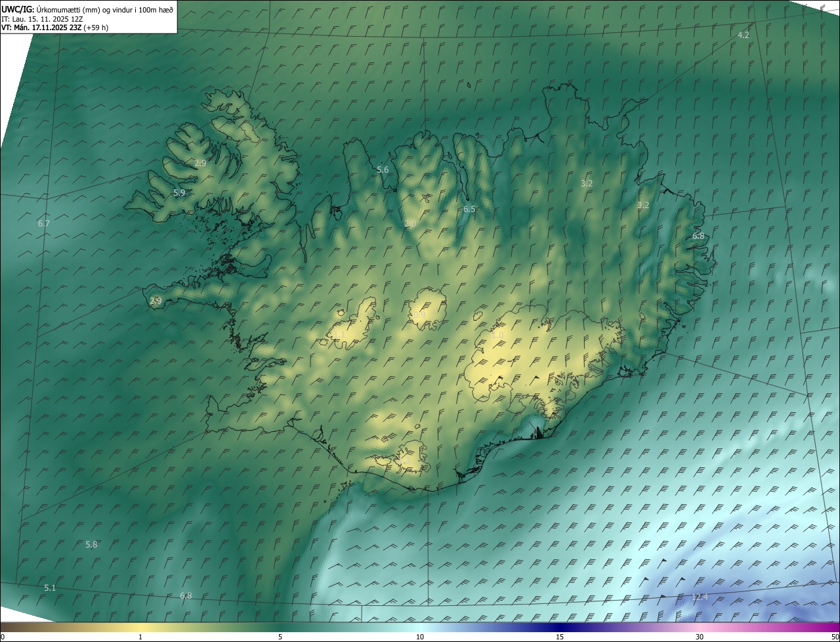Click the 0.9 value label on the glacier
840x642 pixels.
tap(419, 315)
